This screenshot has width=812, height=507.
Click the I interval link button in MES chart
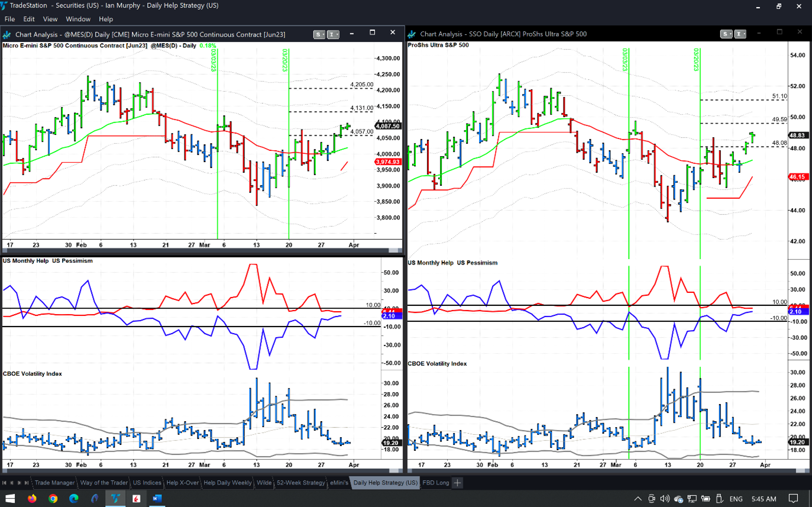333,34
